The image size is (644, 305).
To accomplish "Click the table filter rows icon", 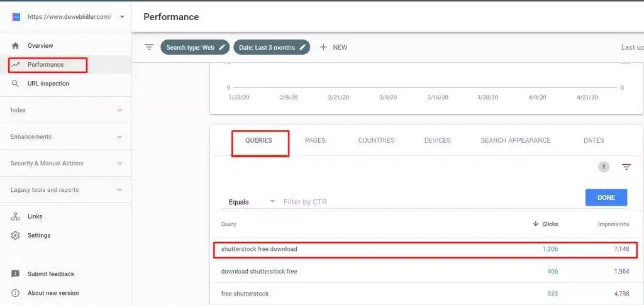I will pyautogui.click(x=626, y=167).
